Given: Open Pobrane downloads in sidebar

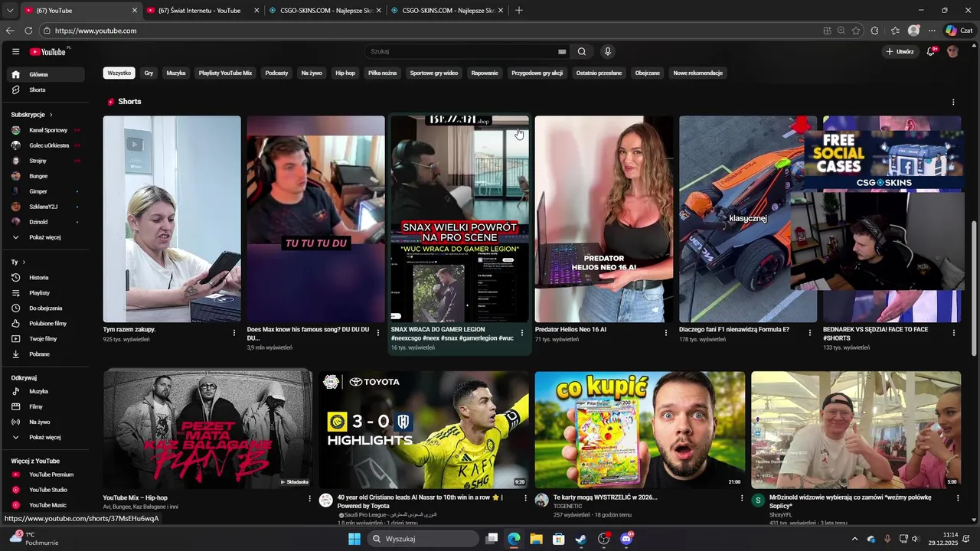Looking at the screenshot, I should click(x=47, y=354).
